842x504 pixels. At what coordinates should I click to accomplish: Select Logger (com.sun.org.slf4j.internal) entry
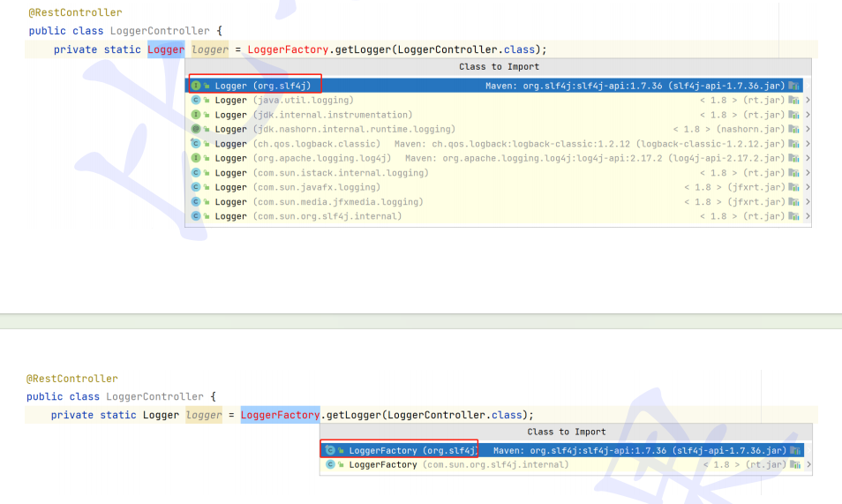click(x=499, y=216)
